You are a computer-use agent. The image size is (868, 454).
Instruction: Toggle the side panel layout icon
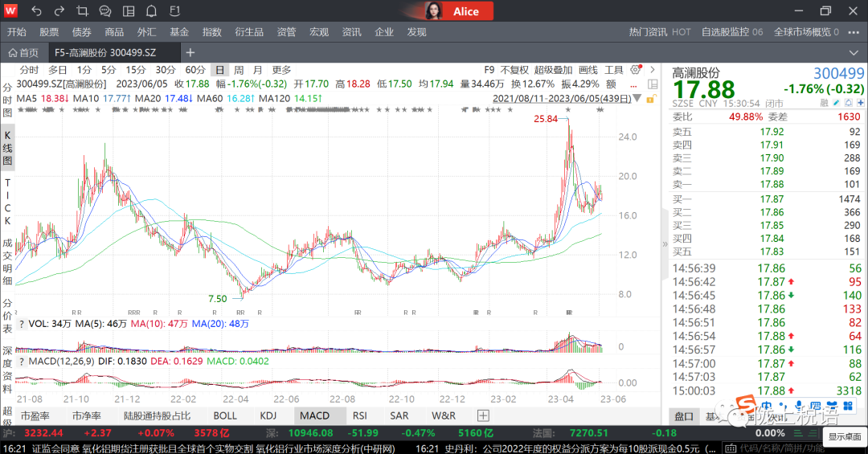pos(653,84)
